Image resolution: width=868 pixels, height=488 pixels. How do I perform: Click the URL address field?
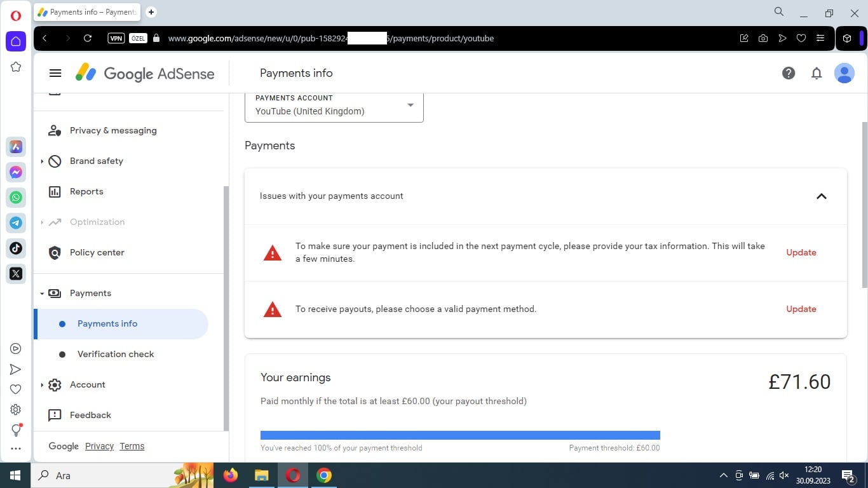coord(330,38)
